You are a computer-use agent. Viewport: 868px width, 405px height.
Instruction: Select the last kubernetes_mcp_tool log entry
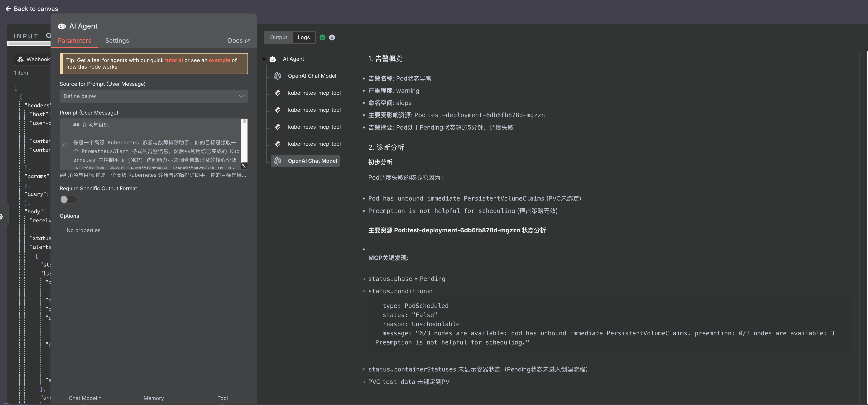314,144
